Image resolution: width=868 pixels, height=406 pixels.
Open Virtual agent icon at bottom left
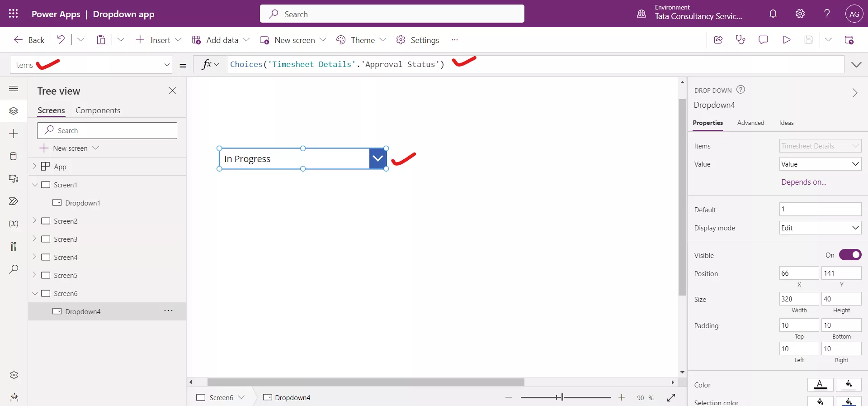coord(14,397)
